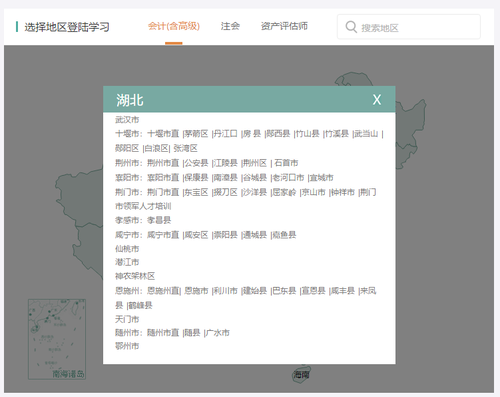Open the 丹江口 link
500x397 pixels.
pyautogui.click(x=226, y=134)
